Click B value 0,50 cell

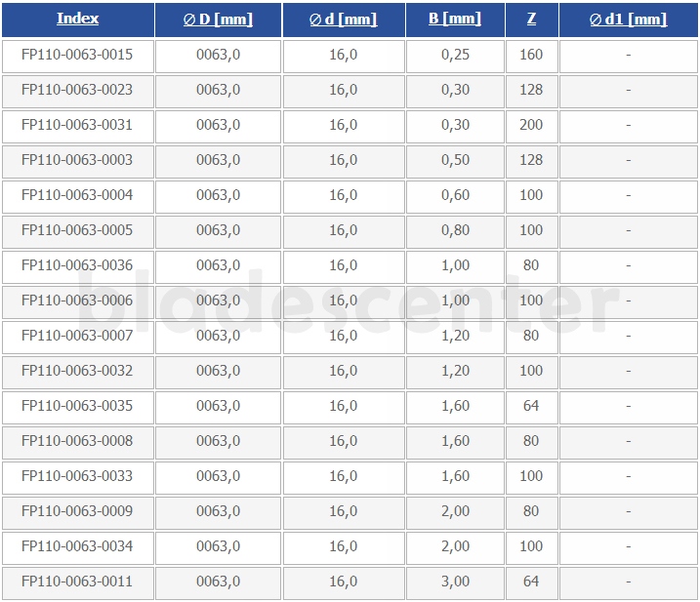455,162
